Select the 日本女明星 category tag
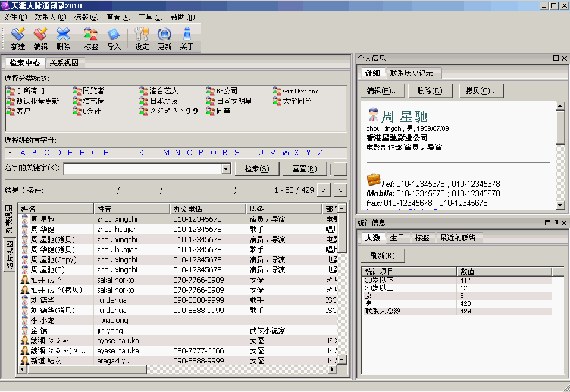Image resolution: width=570 pixels, height=392 pixels. coord(229,101)
